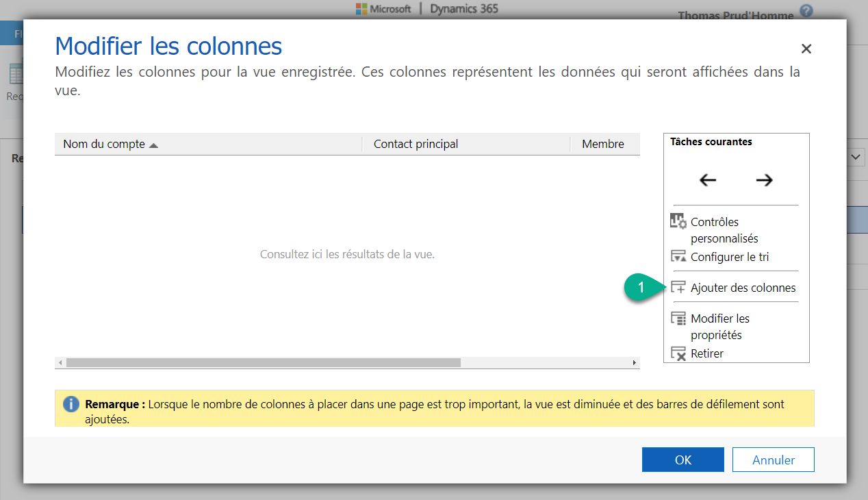This screenshot has width=868, height=500.
Task: Move selected column left using arrow icon
Action: point(707,179)
